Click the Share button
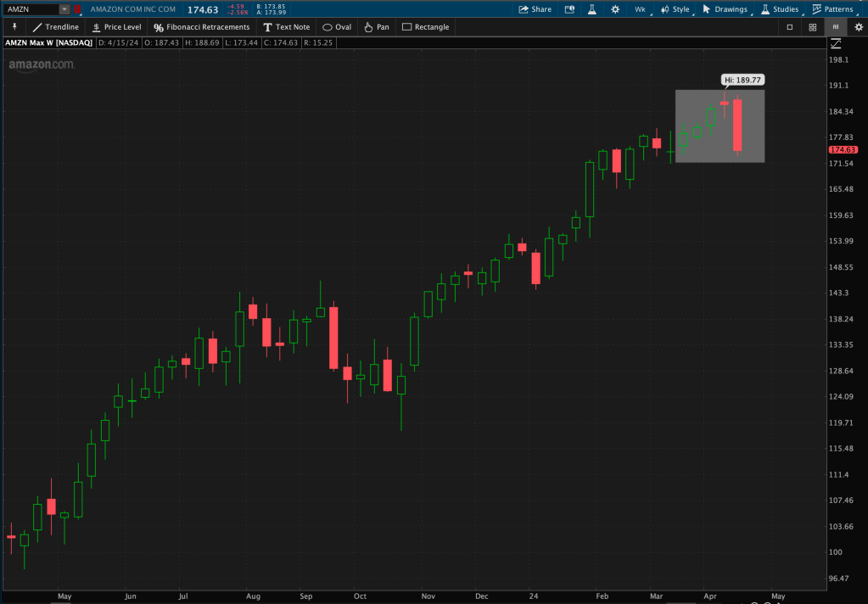868x604 pixels. click(x=535, y=9)
